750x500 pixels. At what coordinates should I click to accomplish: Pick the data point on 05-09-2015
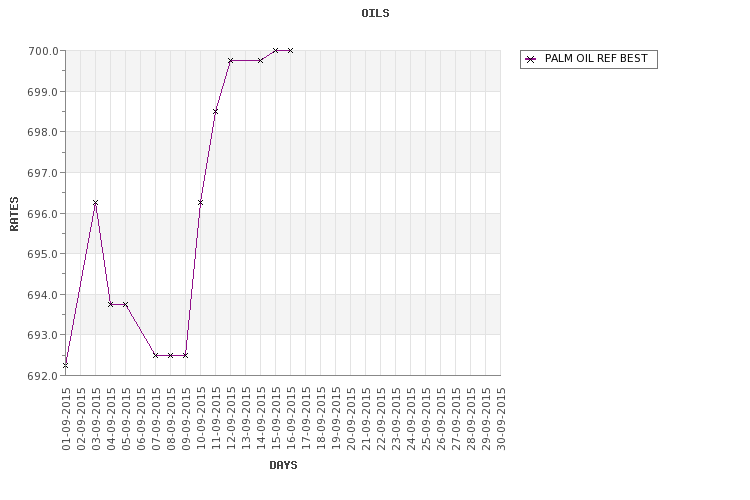click(x=125, y=304)
